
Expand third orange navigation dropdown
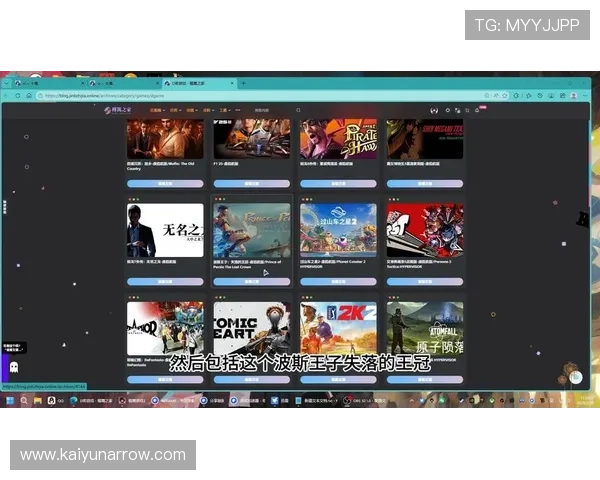(192, 110)
